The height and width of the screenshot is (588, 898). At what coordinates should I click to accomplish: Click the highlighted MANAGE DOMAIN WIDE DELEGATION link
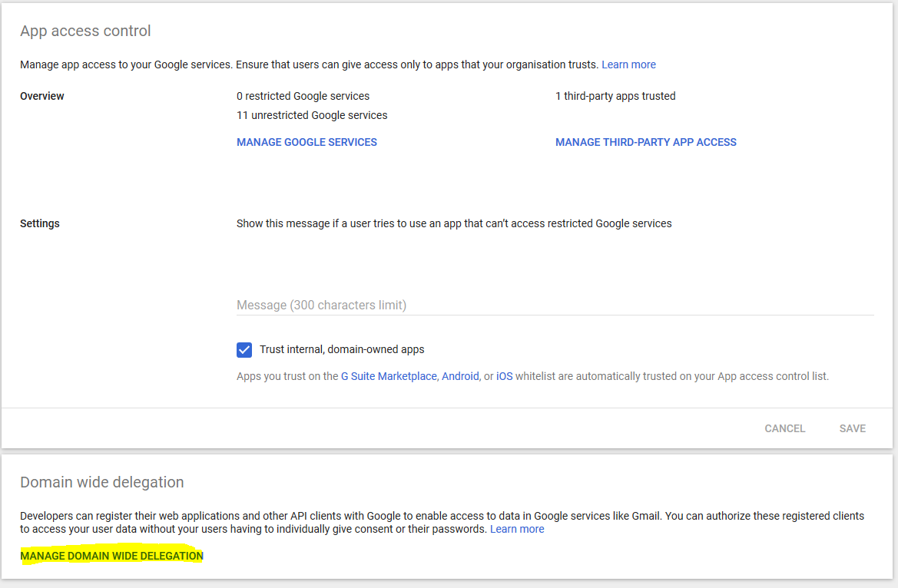coord(111,555)
